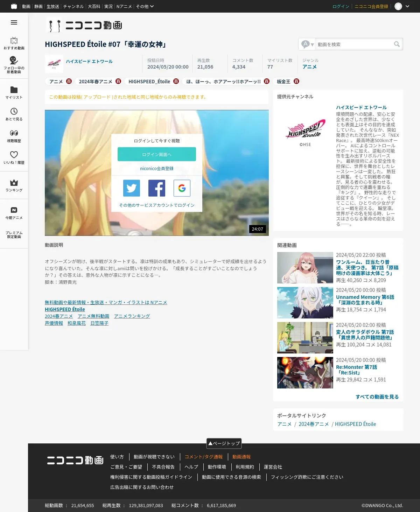This screenshot has height=512, width=420.
Task: Click the ログイン画面へ button
Action: 157,154
